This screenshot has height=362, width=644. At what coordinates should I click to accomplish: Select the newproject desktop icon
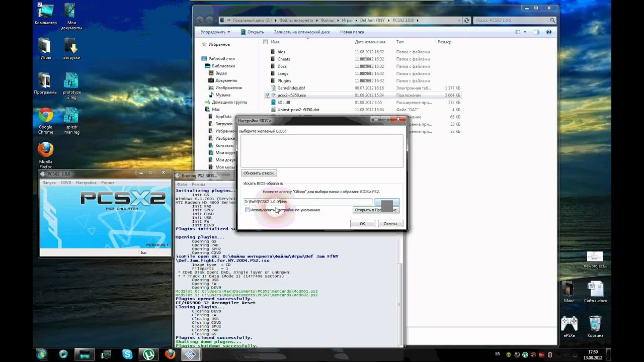pyautogui.click(x=595, y=260)
